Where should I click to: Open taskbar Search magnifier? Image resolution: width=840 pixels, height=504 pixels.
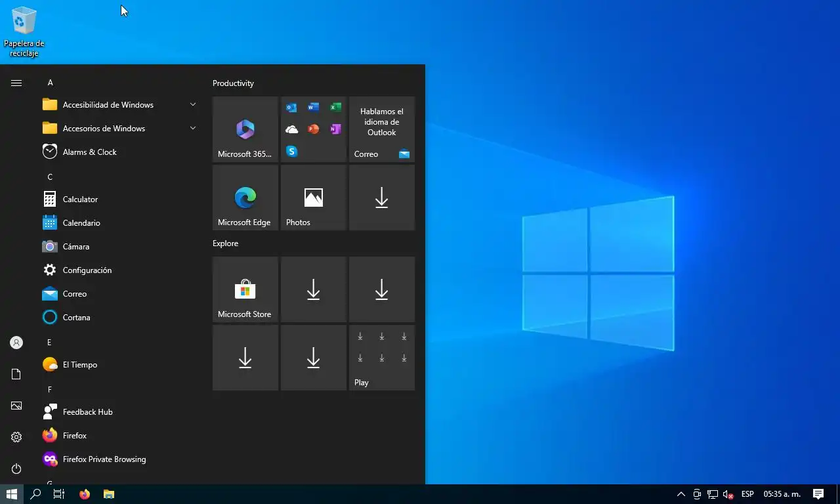point(35,494)
